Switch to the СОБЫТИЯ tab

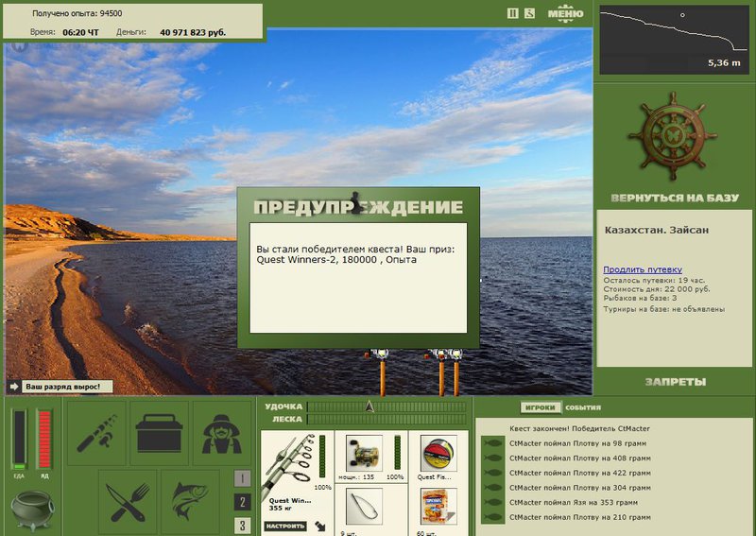point(583,407)
